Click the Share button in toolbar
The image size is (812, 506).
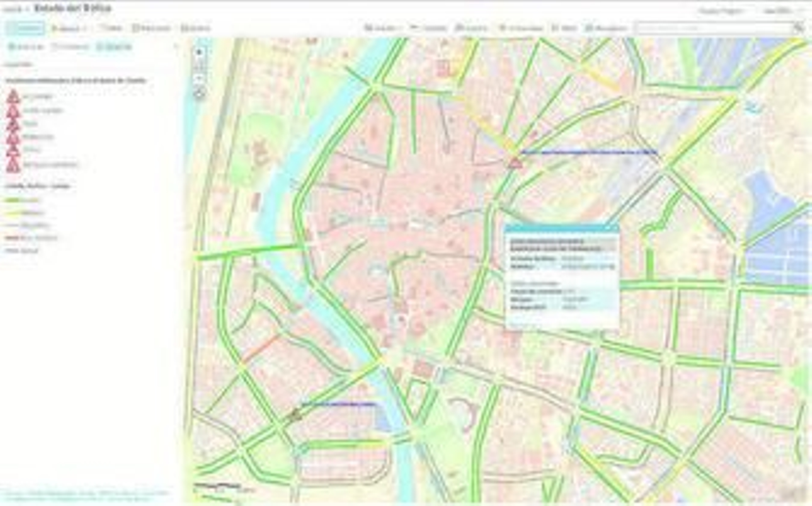[428, 28]
